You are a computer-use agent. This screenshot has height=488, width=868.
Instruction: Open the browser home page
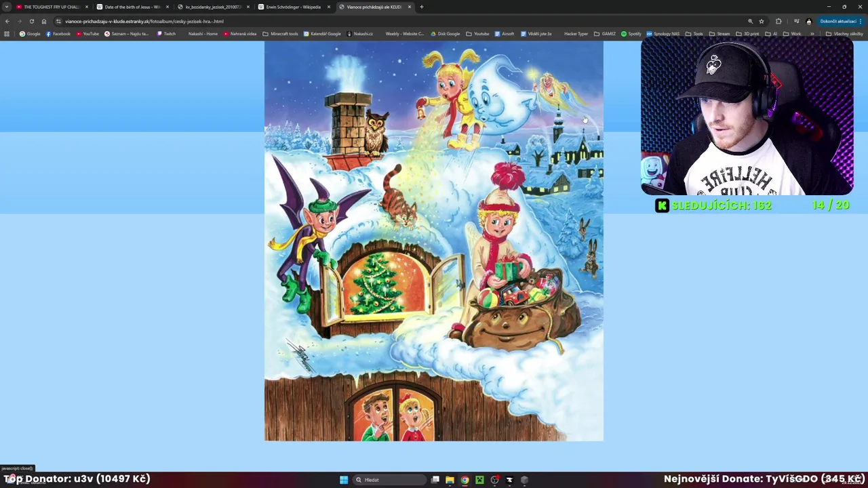point(44,21)
